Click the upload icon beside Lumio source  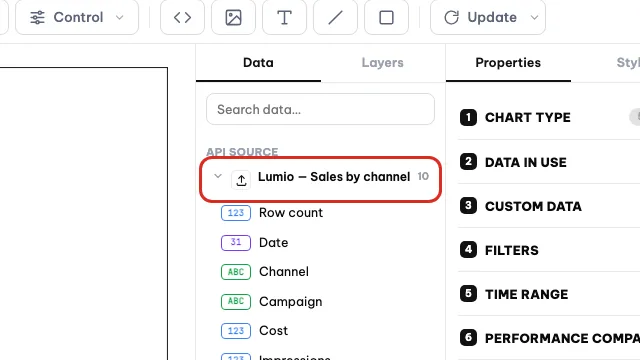pyautogui.click(x=241, y=180)
